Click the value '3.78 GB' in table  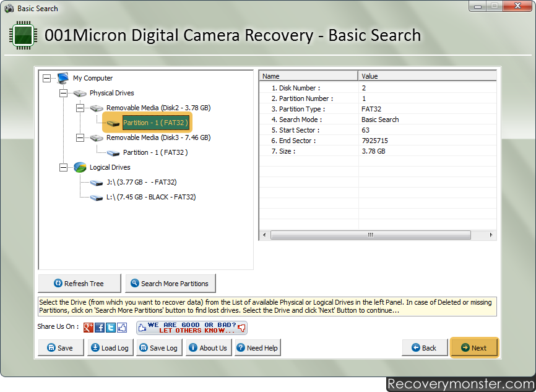[x=373, y=151]
